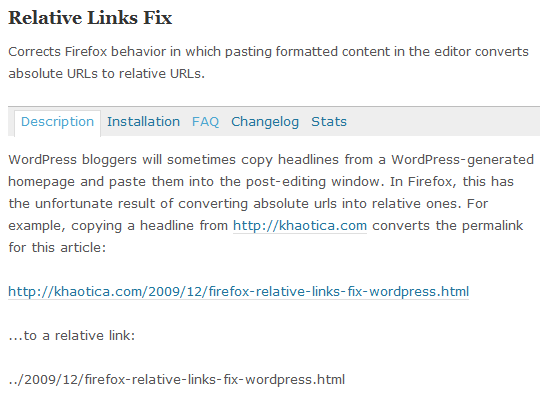The height and width of the screenshot is (399, 543).
Task: Click the word 'permalink' in the paragraph
Action: point(492,226)
